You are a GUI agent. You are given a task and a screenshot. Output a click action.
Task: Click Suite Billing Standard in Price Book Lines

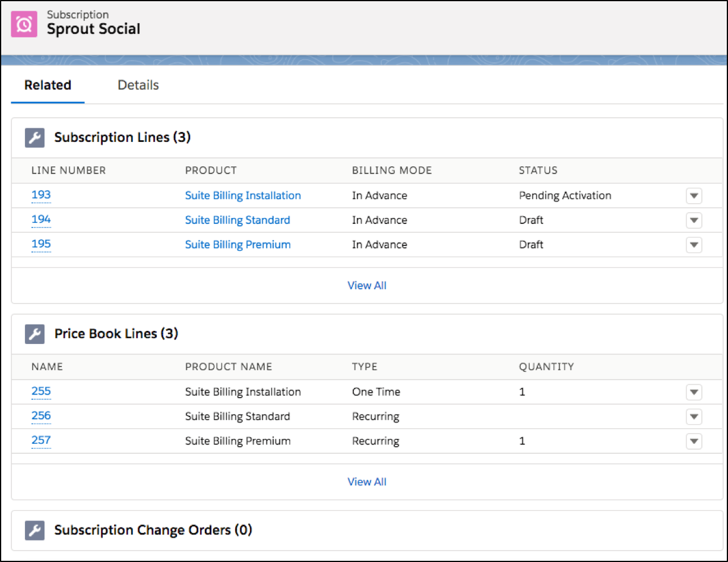tap(238, 416)
